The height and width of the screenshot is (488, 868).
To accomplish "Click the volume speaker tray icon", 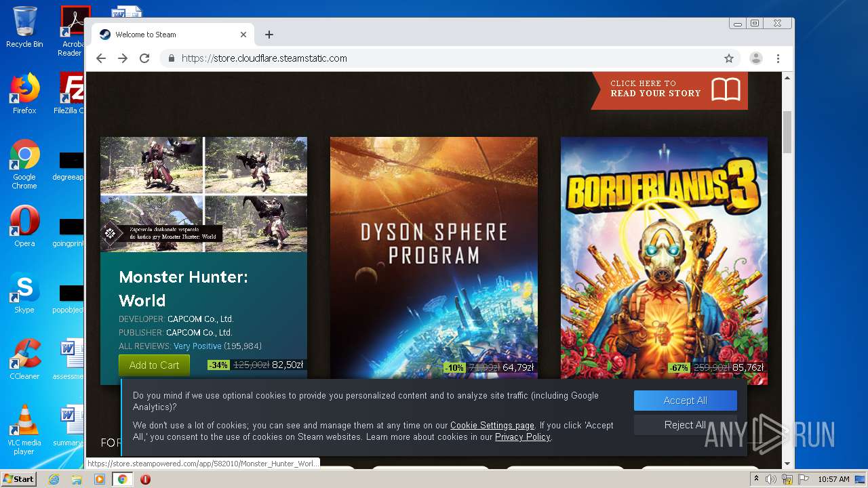I will click(771, 479).
